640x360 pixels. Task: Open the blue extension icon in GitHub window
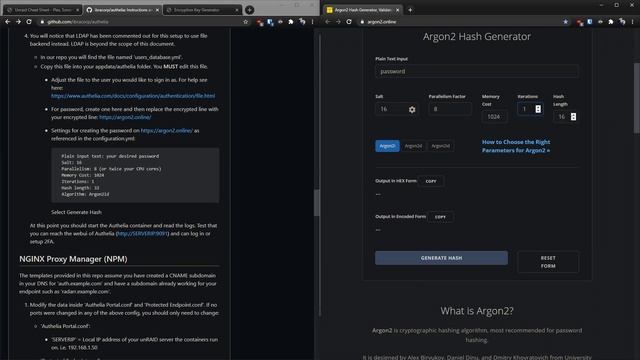[x=270, y=22]
